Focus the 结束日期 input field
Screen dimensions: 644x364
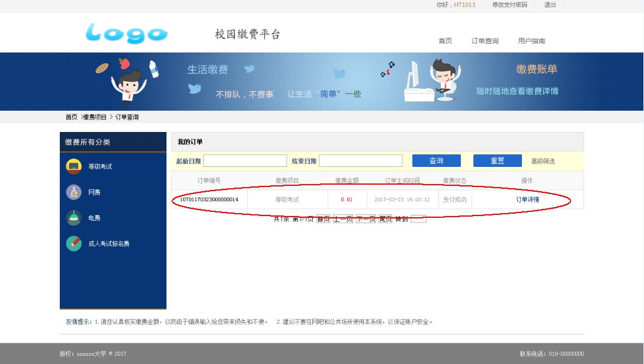360,160
